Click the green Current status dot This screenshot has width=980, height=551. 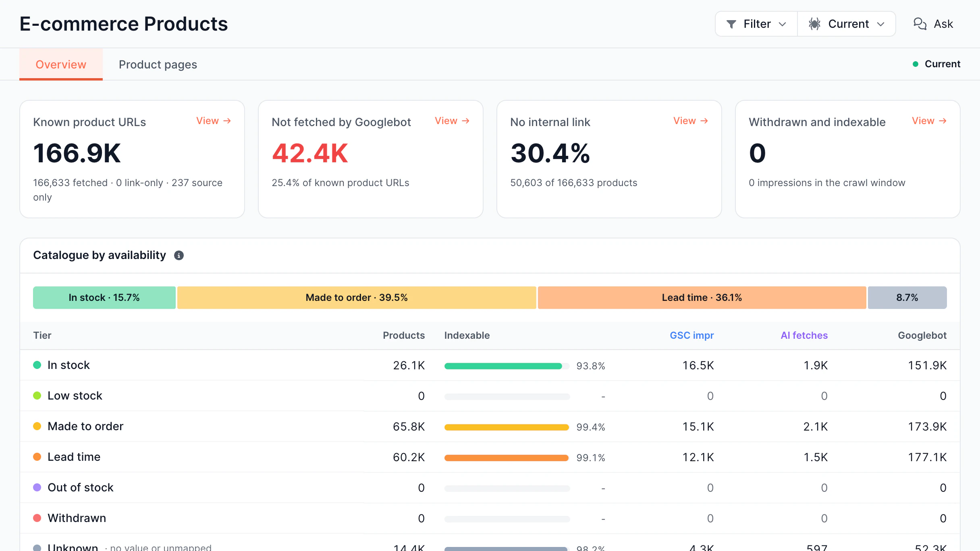pyautogui.click(x=916, y=64)
